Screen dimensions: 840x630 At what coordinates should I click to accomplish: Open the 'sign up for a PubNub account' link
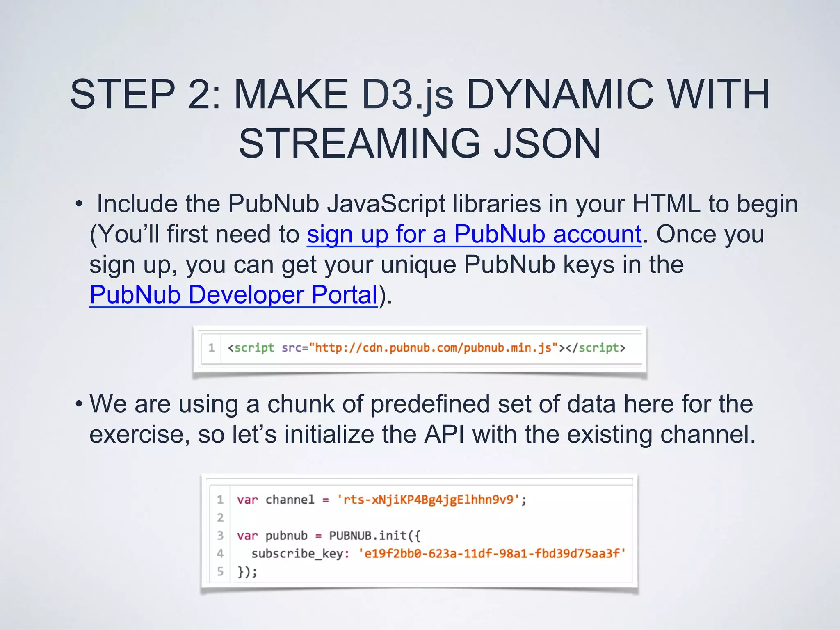(474, 235)
